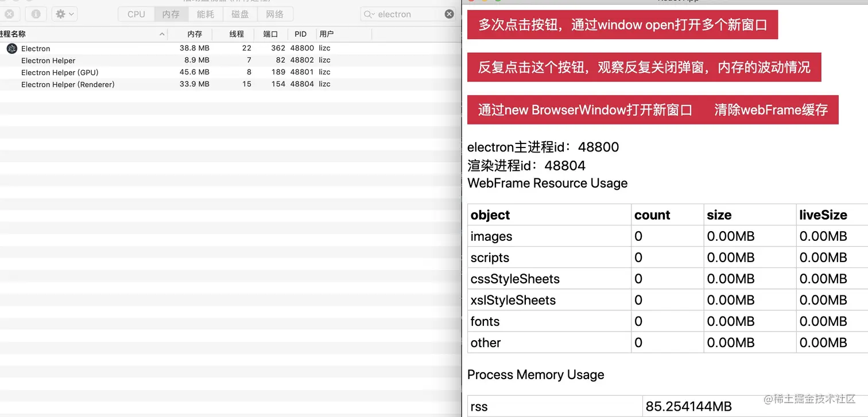Click the cssStyleSheets row label
Image resolution: width=868 pixels, height=417 pixels.
[x=515, y=279]
